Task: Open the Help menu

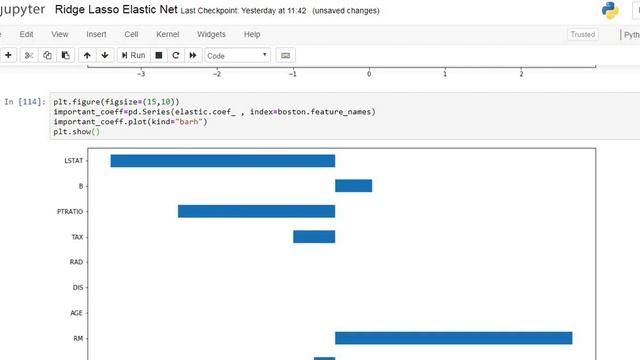Action: click(x=252, y=34)
